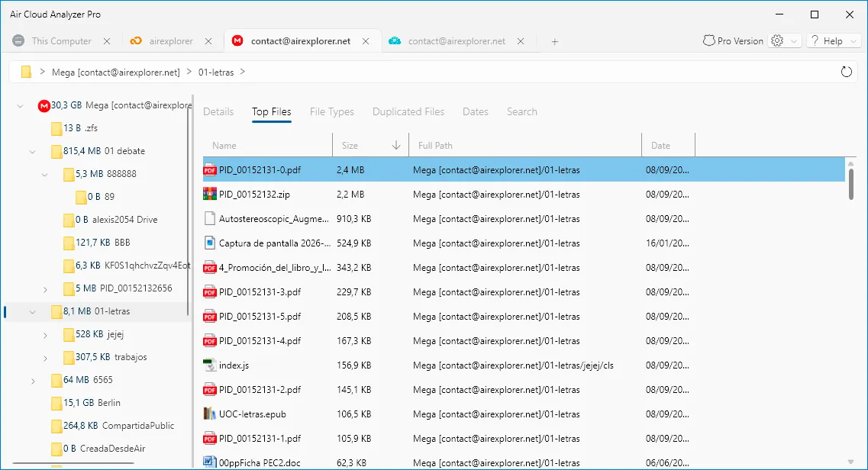Click the folder icon of Berlin
868x470 pixels.
point(56,403)
